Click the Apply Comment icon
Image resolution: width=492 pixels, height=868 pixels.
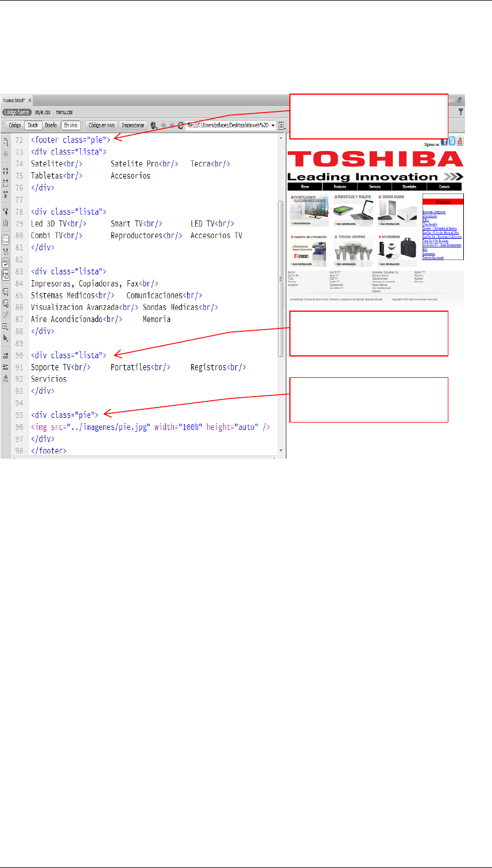point(6,292)
